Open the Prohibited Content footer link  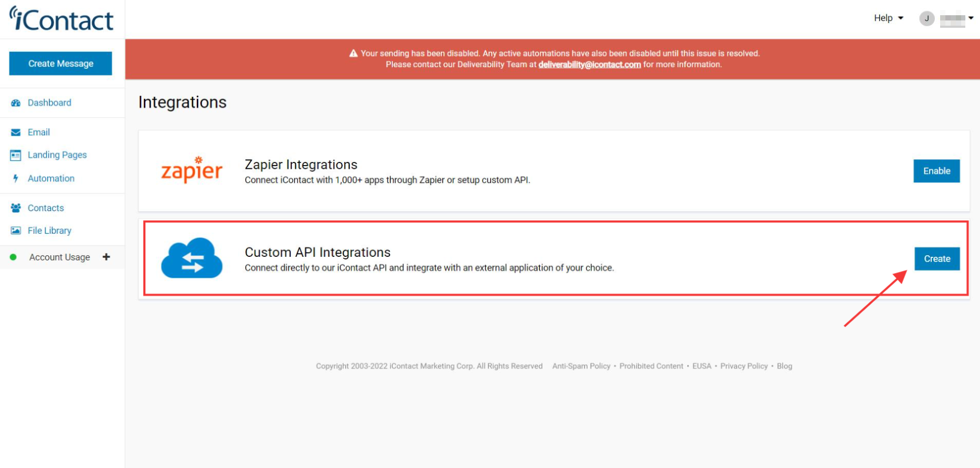651,366
